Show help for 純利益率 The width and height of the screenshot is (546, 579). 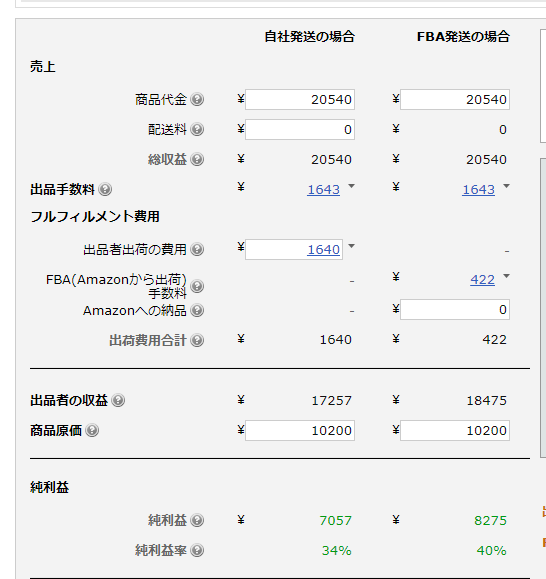(197, 550)
